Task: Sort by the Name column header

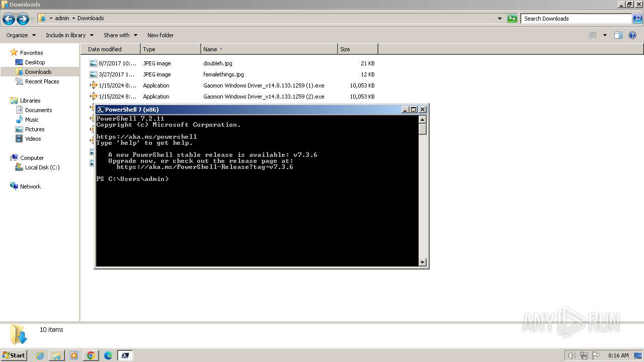Action: point(269,49)
